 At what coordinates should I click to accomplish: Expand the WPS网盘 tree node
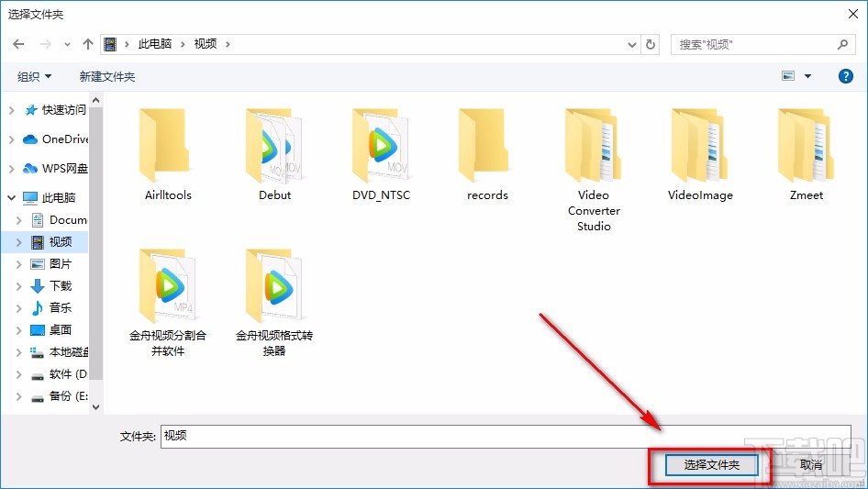[x=11, y=169]
